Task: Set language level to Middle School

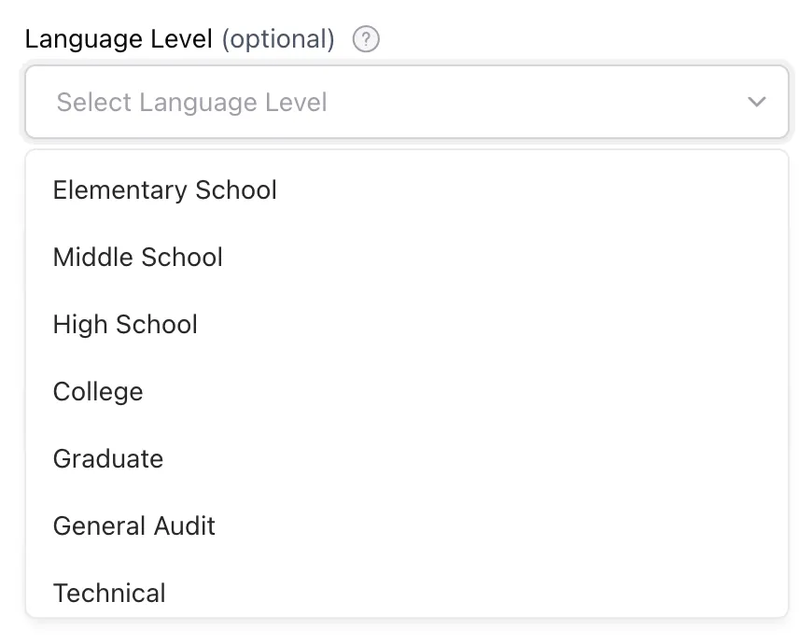Action: click(x=138, y=258)
